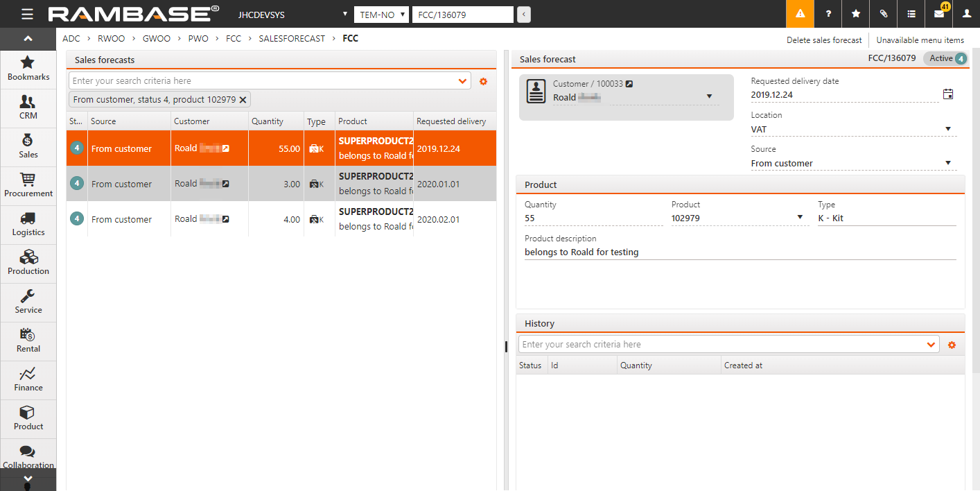The height and width of the screenshot is (491, 980).
Task: Open Bookmarks in the sidebar
Action: tap(28, 68)
